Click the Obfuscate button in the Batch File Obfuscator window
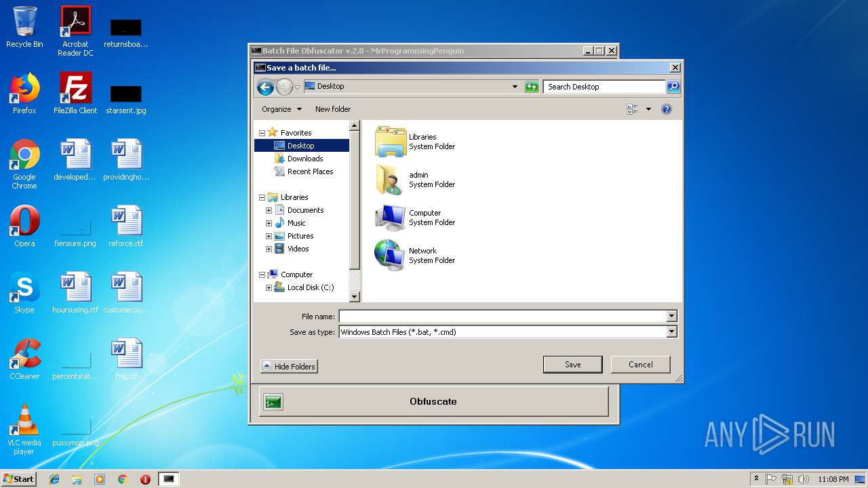The height and width of the screenshot is (488, 868). point(433,402)
